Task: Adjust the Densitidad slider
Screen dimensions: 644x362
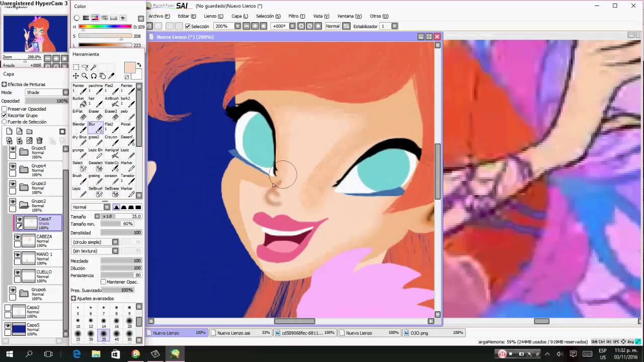Action: pos(121,233)
